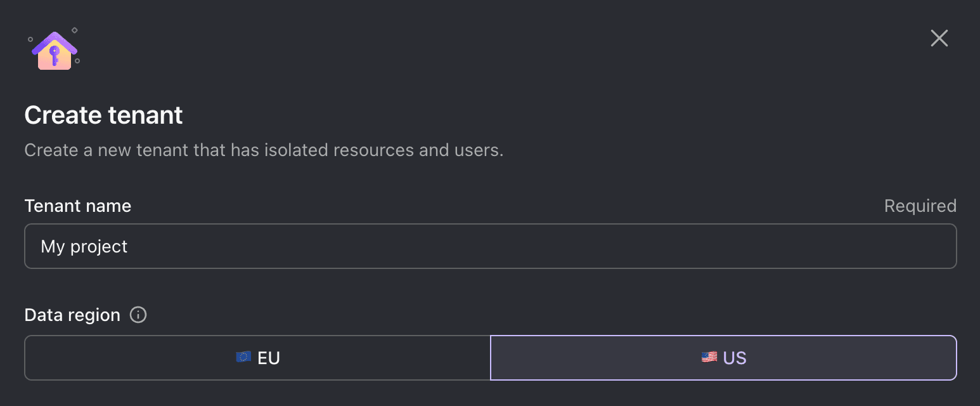Viewport: 980px width, 406px height.
Task: Click the purple roof of the house icon
Action: coord(55,39)
